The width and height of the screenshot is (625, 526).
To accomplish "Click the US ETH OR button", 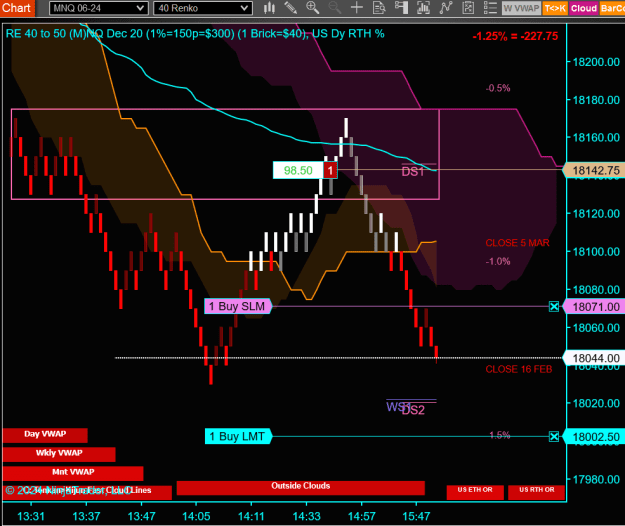I will (475, 492).
